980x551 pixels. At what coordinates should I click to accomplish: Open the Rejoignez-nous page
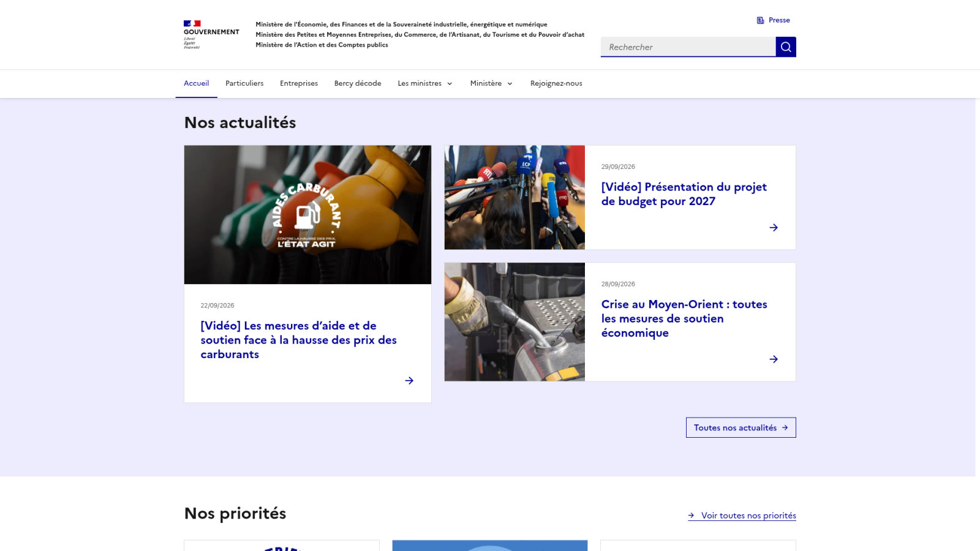[x=556, y=83]
